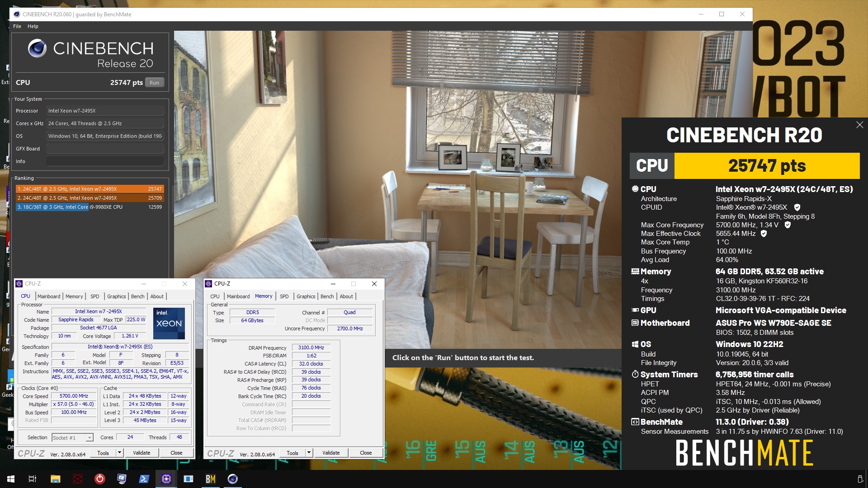Open the Tools dropdown arrow in the left CPU-Z
The height and width of the screenshot is (488, 868).
pyautogui.click(x=119, y=453)
